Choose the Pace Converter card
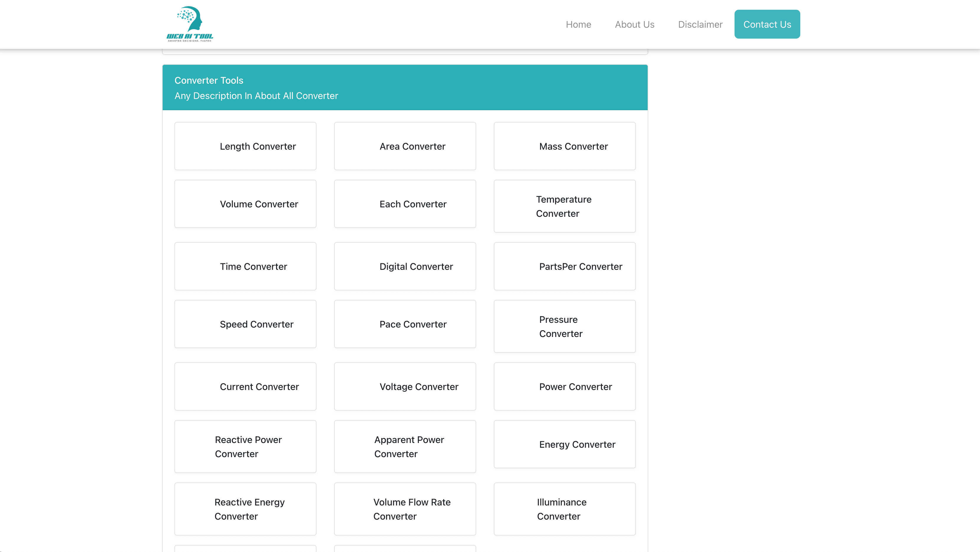Viewport: 980px width, 552px height. 405,324
